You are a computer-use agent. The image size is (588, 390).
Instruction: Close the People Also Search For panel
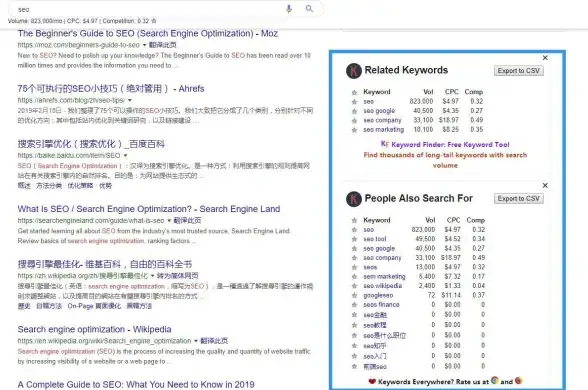coord(545,186)
